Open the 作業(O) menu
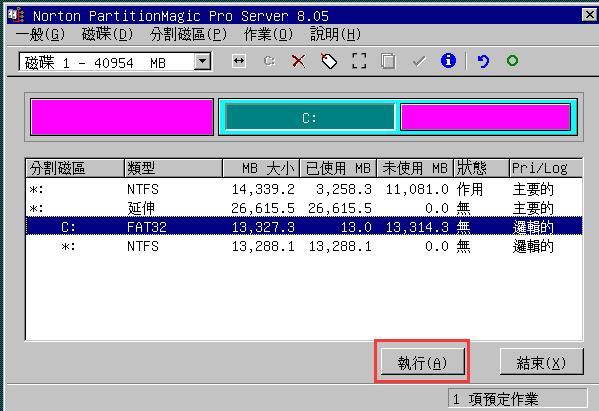The height and width of the screenshot is (411, 599). pos(268,35)
